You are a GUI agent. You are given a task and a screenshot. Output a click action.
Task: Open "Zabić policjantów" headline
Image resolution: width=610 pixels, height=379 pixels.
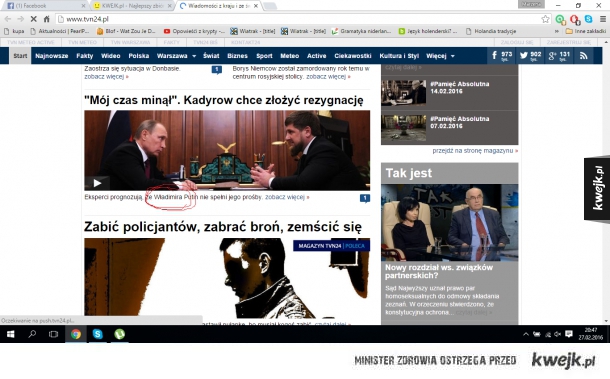[x=223, y=226]
